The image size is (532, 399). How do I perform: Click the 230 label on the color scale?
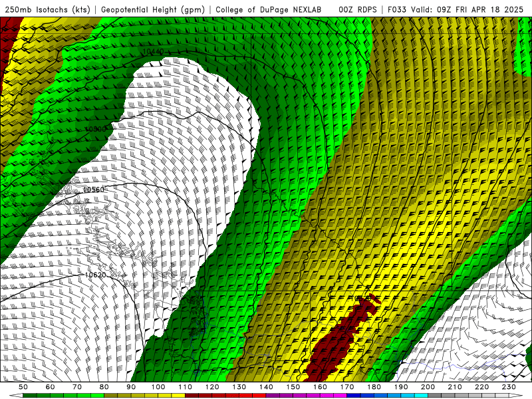(509, 387)
